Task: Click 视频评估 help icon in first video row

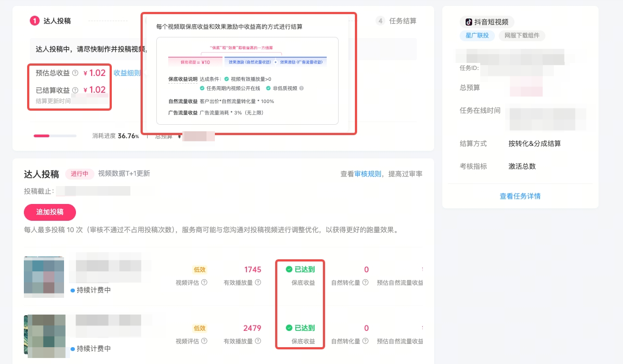Action: click(x=204, y=283)
